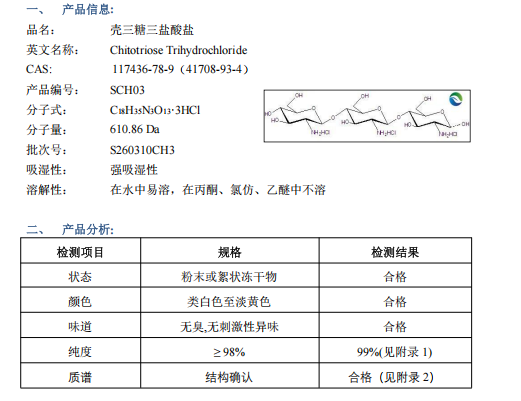Click label '分子量:'

(46, 129)
